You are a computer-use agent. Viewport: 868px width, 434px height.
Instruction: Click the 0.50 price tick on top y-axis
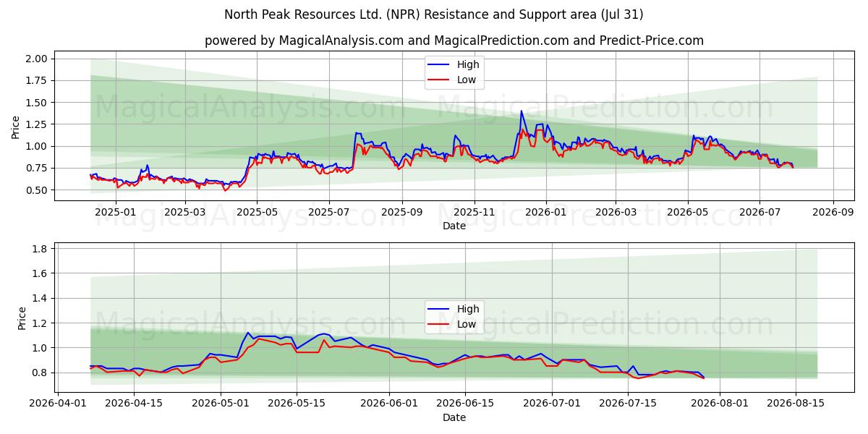(x=37, y=190)
